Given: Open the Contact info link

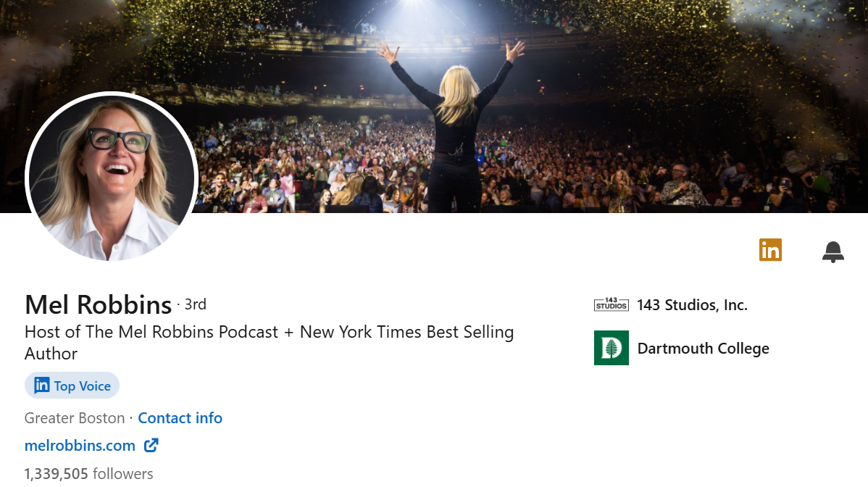Looking at the screenshot, I should click(x=180, y=418).
